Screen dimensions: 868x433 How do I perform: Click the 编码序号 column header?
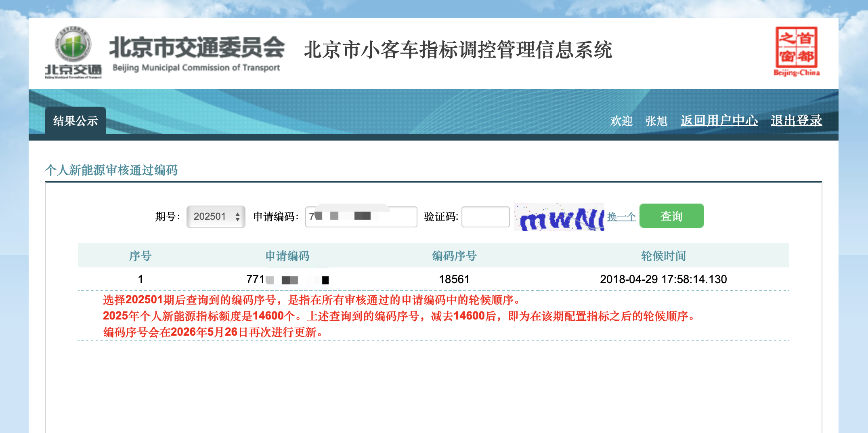click(x=454, y=256)
